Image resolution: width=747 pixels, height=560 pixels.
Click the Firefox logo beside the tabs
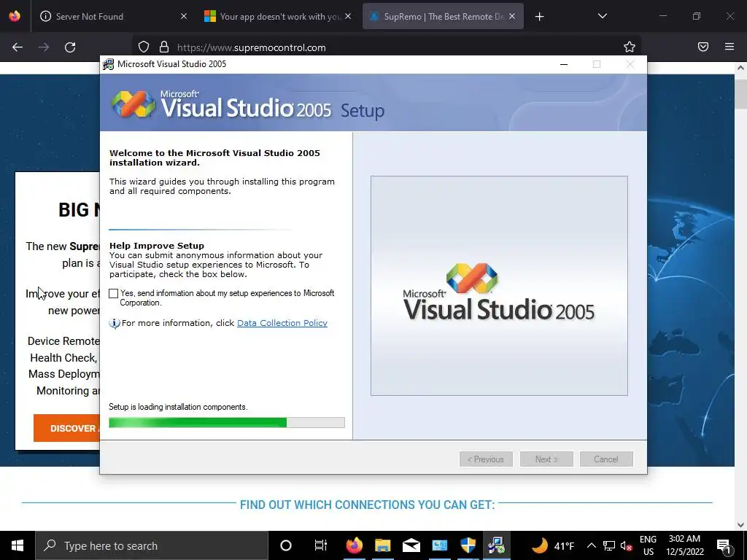15,16
